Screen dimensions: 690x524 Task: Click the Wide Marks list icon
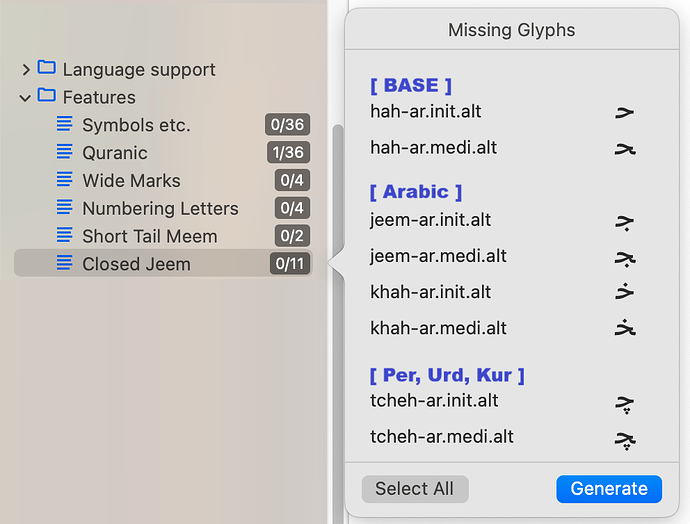[x=65, y=180]
